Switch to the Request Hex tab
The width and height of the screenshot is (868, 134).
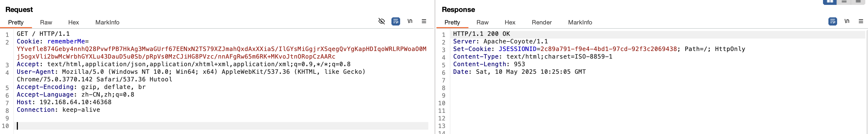[73, 22]
